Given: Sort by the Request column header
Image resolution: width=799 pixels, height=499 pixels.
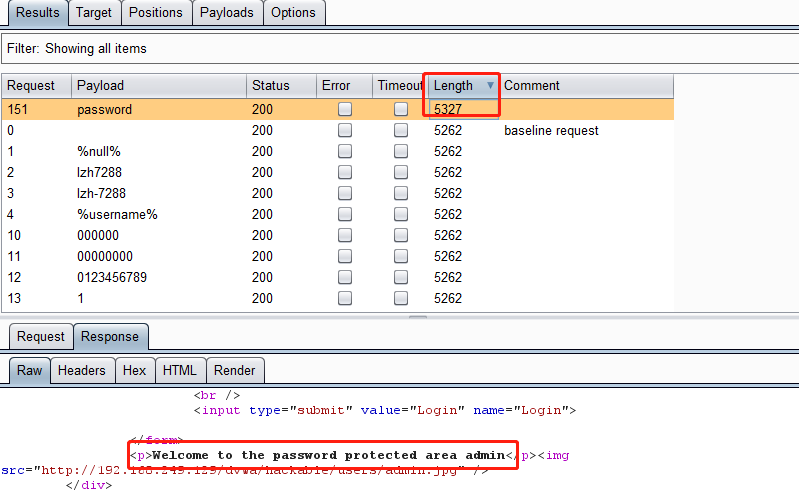Looking at the screenshot, I should (36, 86).
